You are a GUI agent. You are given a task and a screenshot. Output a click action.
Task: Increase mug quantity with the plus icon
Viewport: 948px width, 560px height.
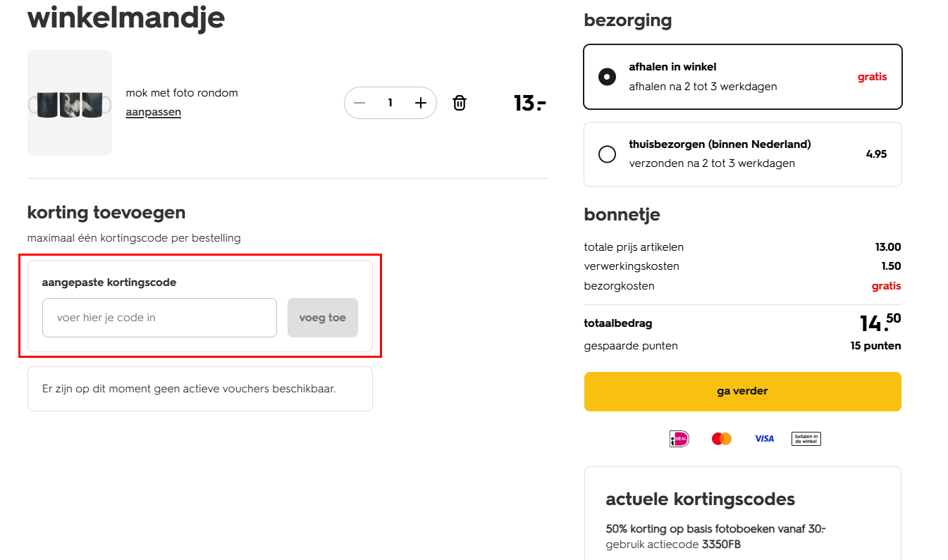click(x=421, y=103)
